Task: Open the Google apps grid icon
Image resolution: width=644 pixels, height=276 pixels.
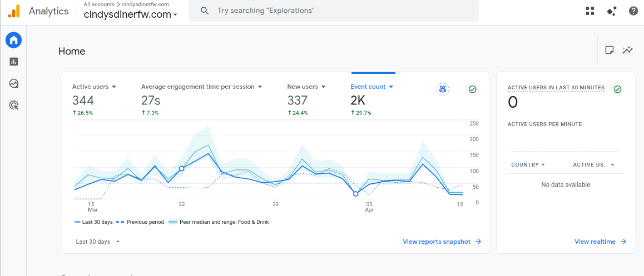Action: 590,11
